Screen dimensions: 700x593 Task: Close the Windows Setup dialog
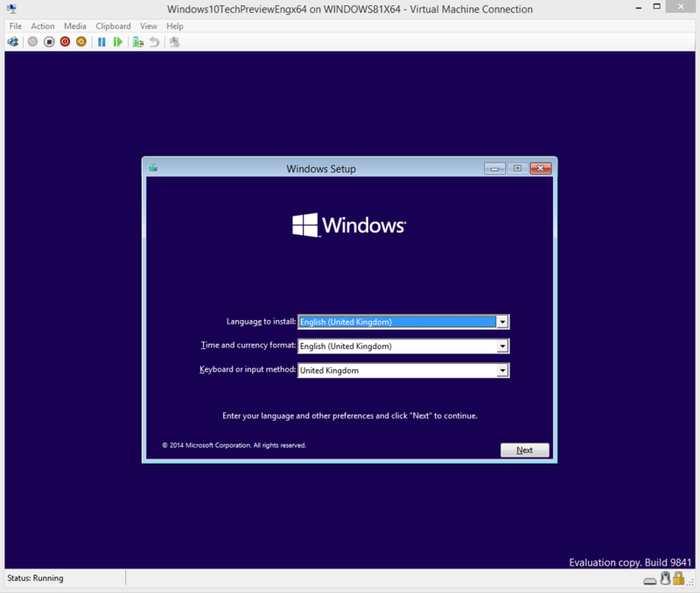click(541, 169)
